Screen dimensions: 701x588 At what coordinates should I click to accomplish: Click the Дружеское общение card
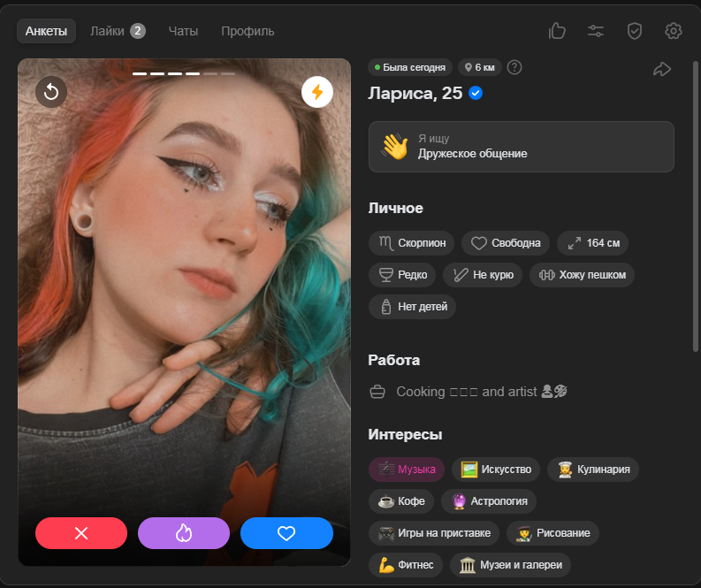[x=522, y=147]
